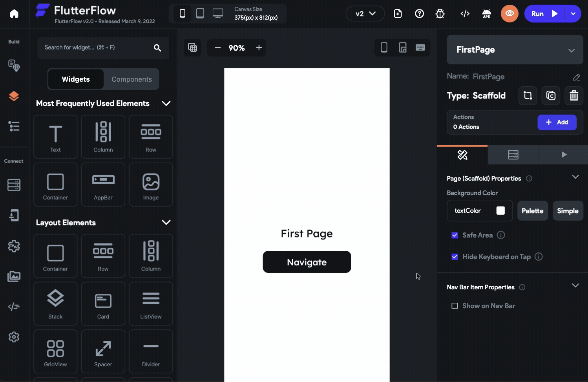
Task: Select the properties design tab icon
Action: [x=462, y=155]
